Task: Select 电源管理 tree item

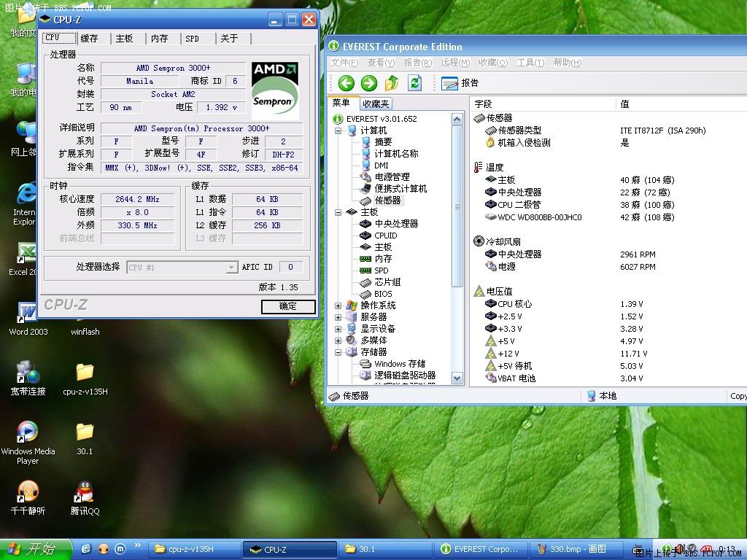Action: (392, 176)
